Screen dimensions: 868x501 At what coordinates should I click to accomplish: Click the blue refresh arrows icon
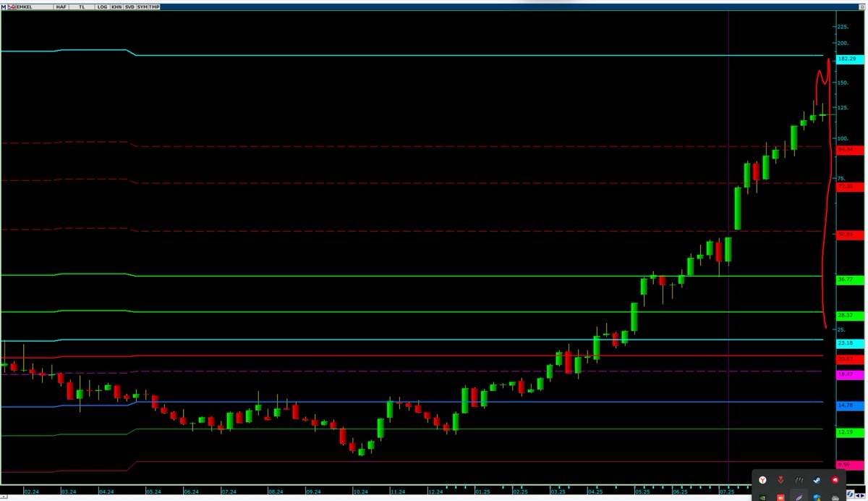(850, 494)
